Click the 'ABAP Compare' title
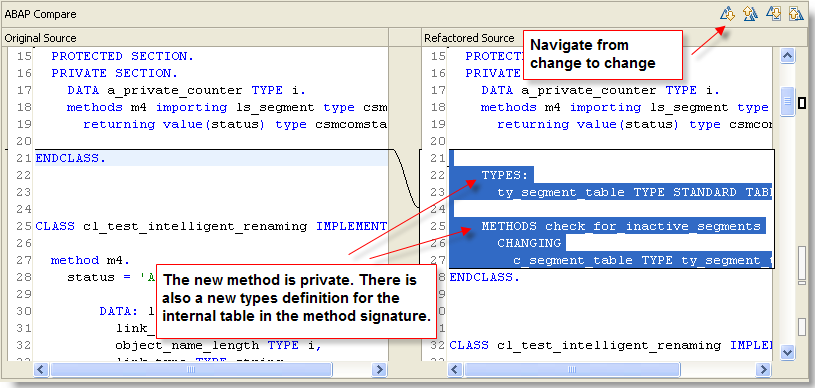This screenshot has height=388, width=815. [x=41, y=14]
